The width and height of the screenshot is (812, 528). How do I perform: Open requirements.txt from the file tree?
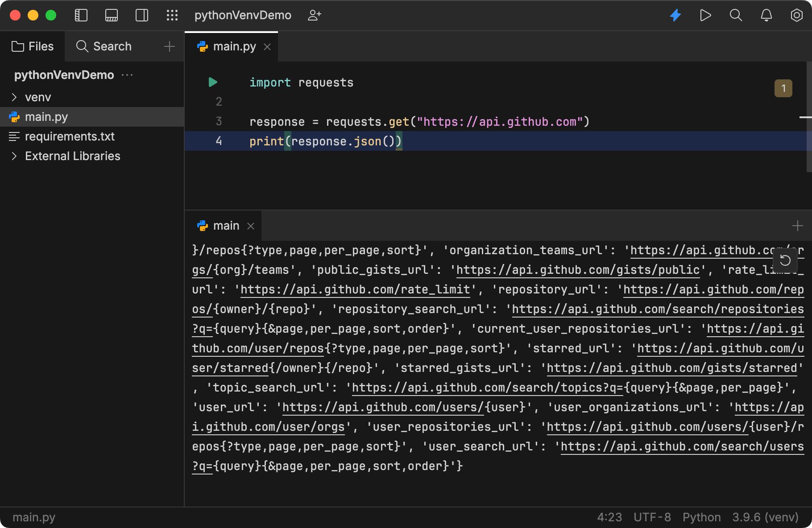[x=70, y=136]
